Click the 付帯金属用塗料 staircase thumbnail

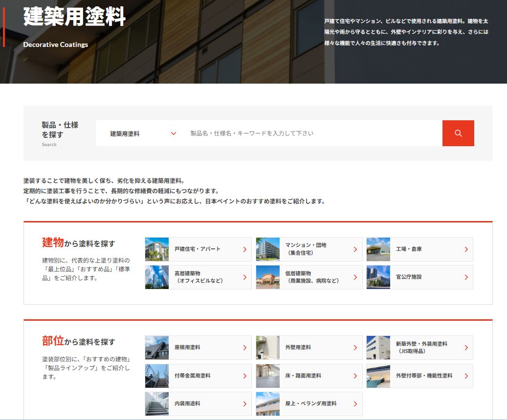tap(157, 376)
